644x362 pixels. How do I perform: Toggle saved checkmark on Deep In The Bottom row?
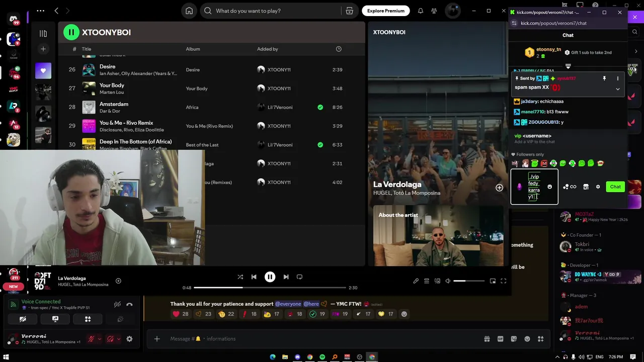point(320,145)
